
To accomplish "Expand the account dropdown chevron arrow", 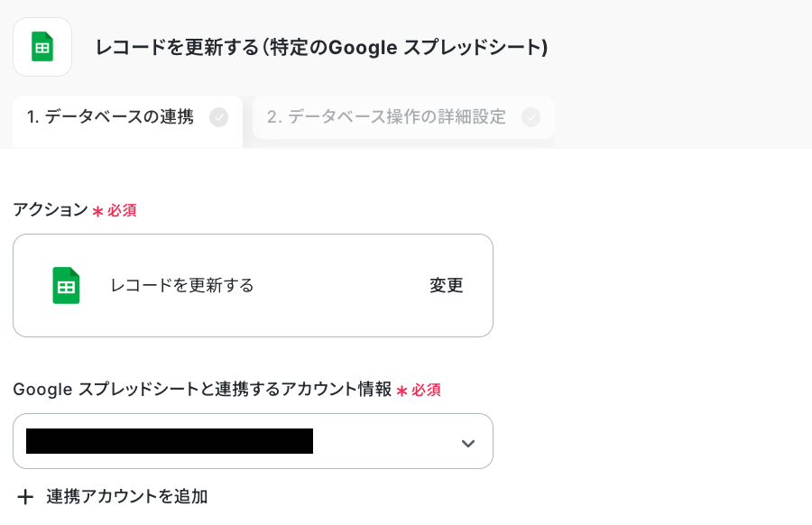I will [x=468, y=443].
